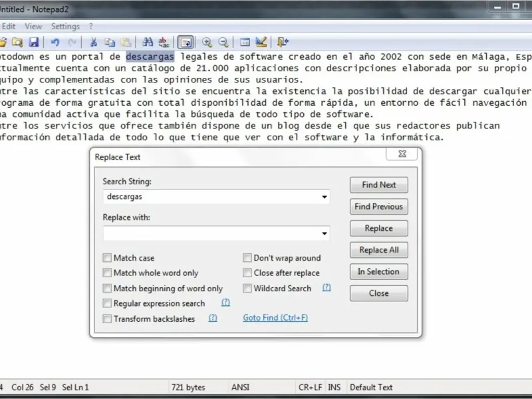The width and height of the screenshot is (532, 399).
Task: Open Select Scheme toolbar icon
Action: 245,42
